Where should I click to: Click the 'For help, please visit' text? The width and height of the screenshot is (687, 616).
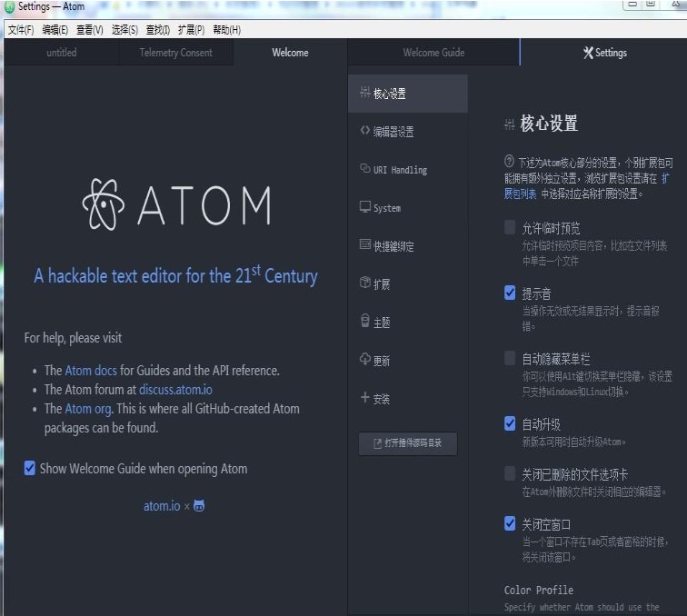74,338
